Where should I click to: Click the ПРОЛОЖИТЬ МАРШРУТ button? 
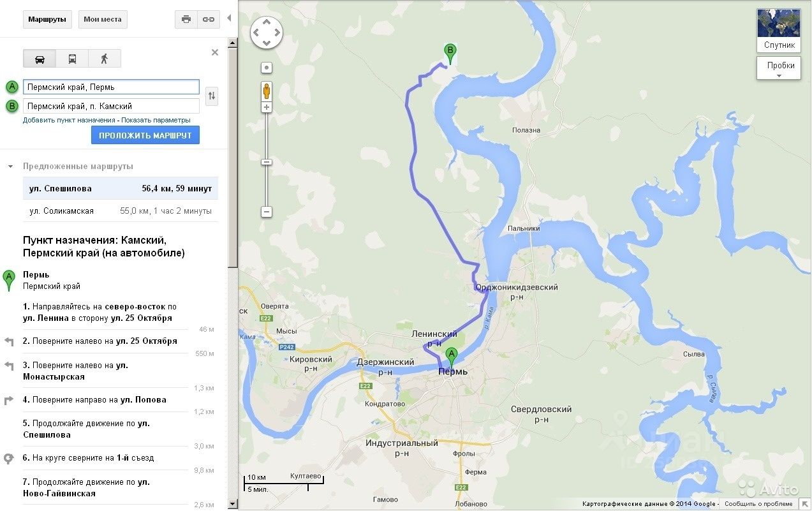point(145,135)
